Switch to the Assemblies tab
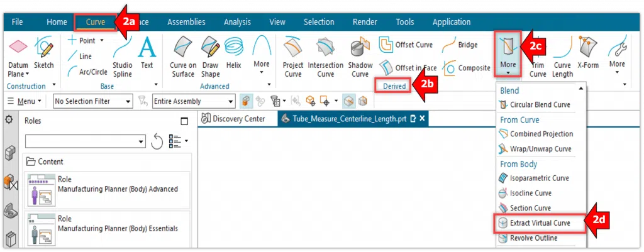Image resolution: width=644 pixels, height=252 pixels. (x=186, y=22)
